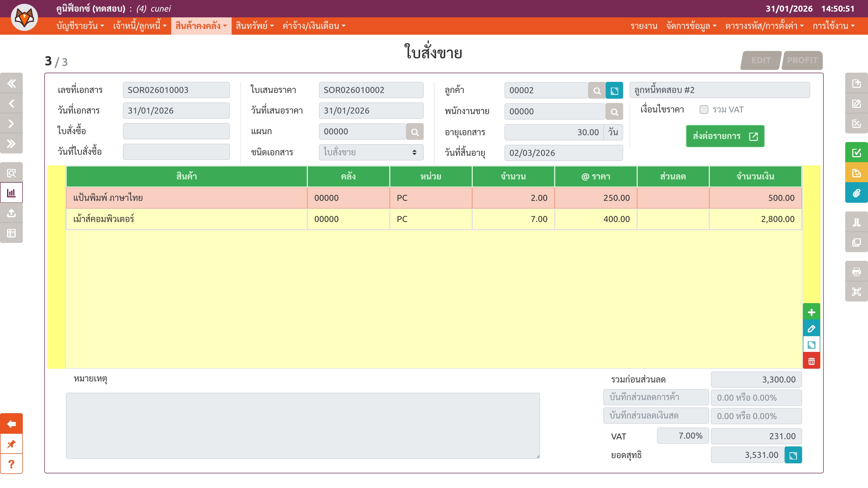Click the customer search magnifier icon
The image size is (868, 488).
coord(597,91)
